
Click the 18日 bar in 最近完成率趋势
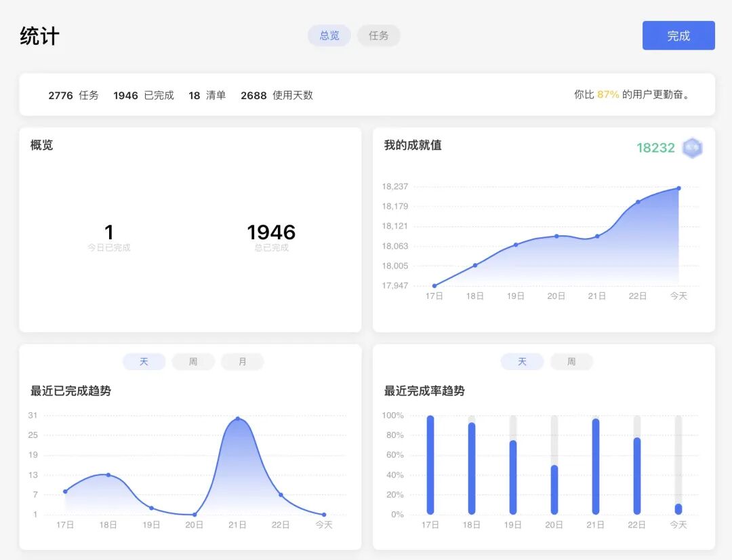[472, 468]
